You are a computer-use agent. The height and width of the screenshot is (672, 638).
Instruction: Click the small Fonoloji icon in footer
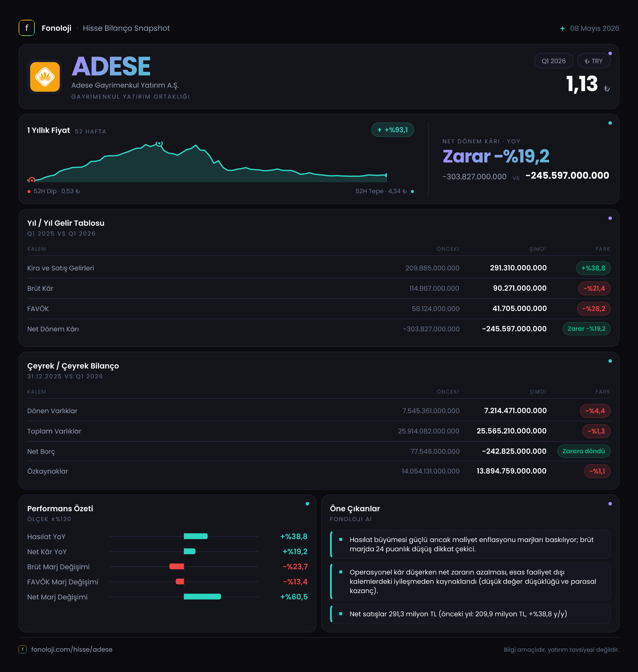(22, 649)
